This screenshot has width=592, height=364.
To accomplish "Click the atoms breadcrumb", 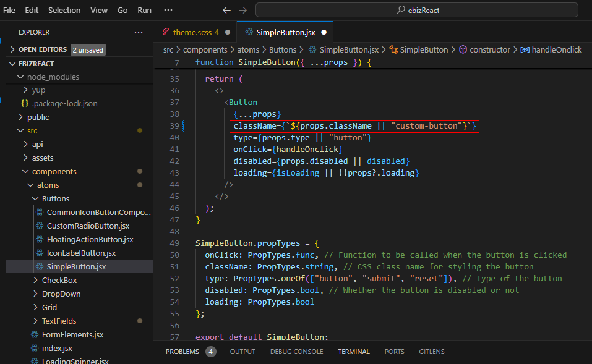I will (x=248, y=50).
